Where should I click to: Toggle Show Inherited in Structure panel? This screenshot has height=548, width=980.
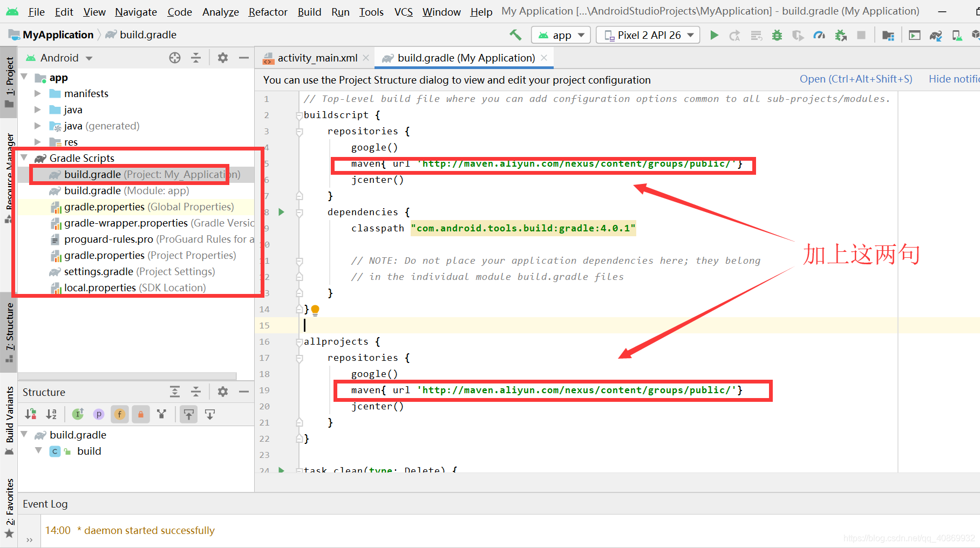point(78,414)
